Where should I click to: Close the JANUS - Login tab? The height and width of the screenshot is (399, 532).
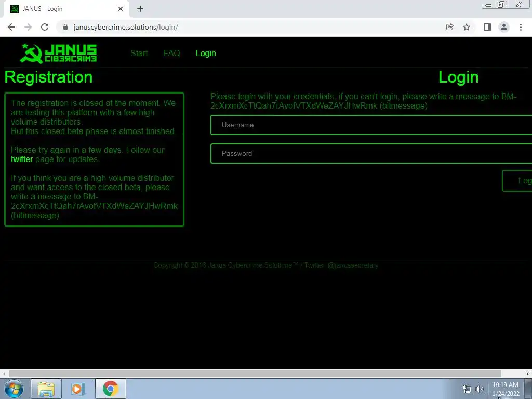point(121,9)
